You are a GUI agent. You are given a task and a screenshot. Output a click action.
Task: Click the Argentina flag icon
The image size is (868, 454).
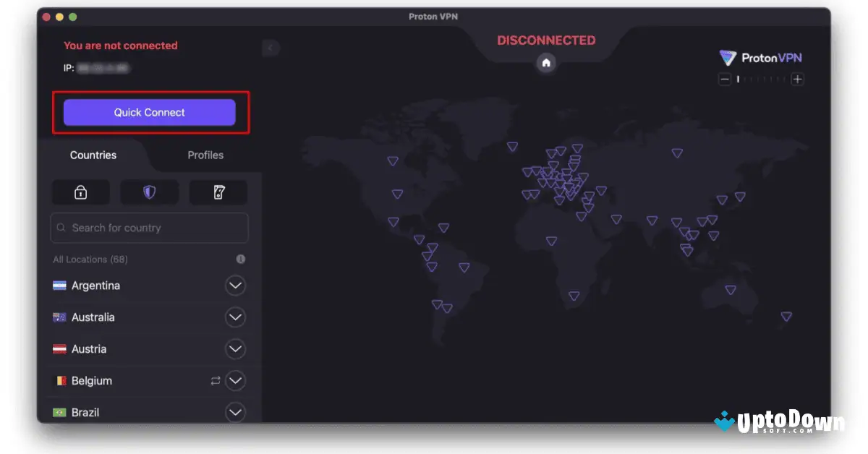(x=61, y=285)
